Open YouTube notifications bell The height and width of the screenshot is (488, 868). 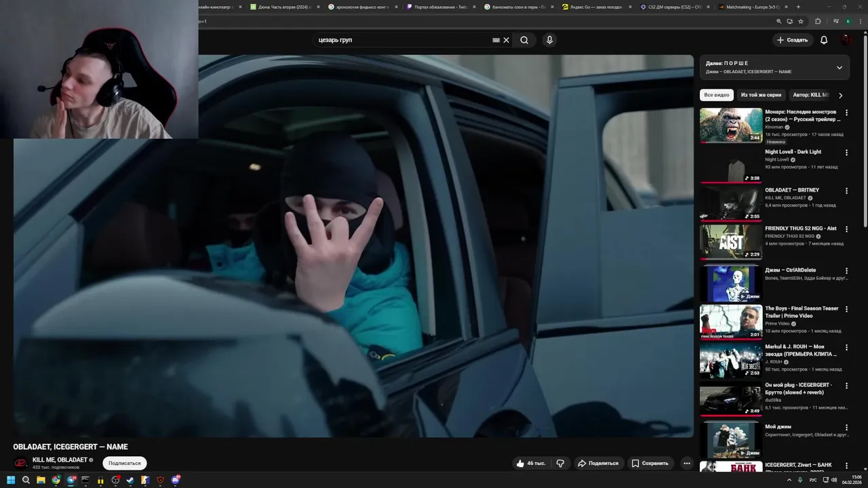[x=824, y=40]
